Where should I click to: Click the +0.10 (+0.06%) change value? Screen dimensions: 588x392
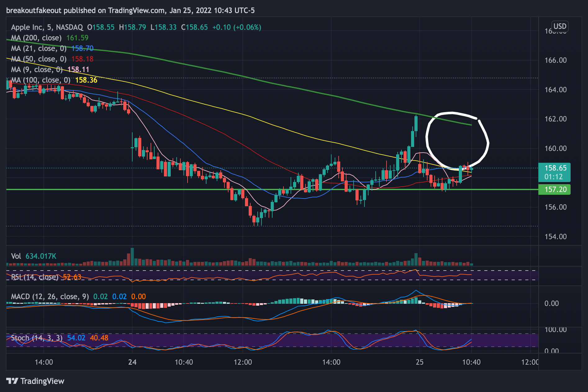pyautogui.click(x=237, y=27)
